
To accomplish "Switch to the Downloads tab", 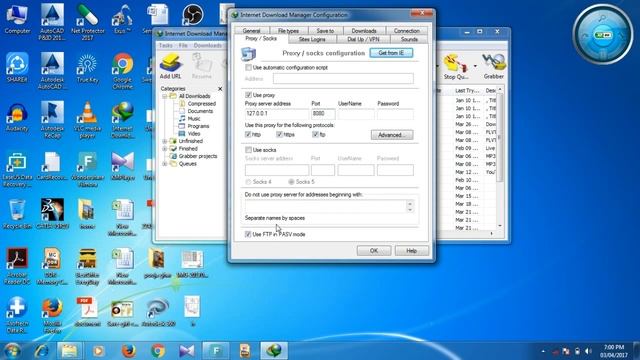I will coord(364,31).
